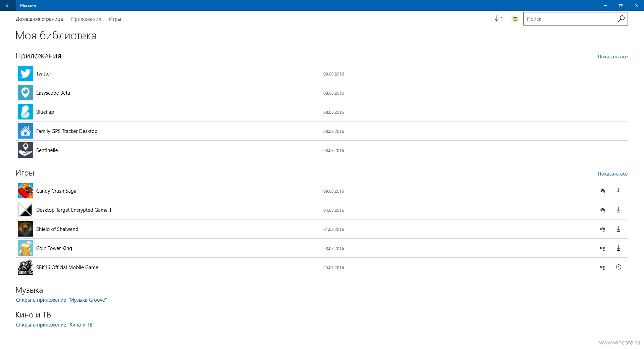Switch to Игры tab in the top navigation
The image size is (644, 349).
point(115,19)
